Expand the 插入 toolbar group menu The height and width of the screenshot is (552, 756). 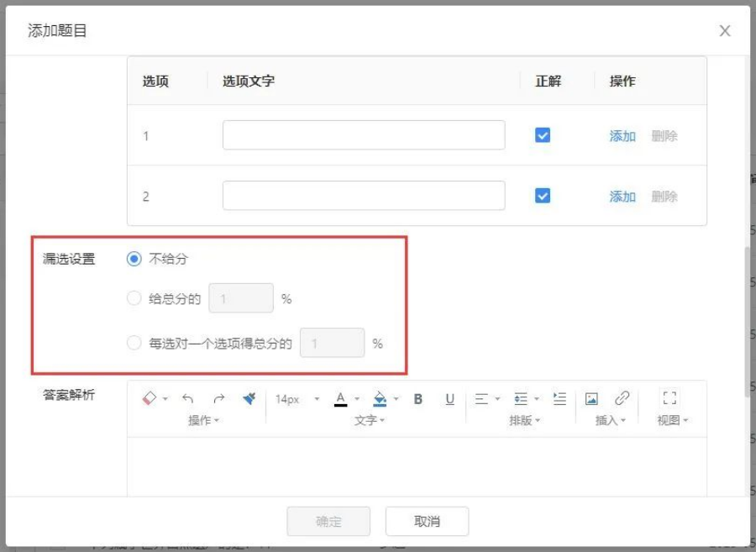pos(611,420)
